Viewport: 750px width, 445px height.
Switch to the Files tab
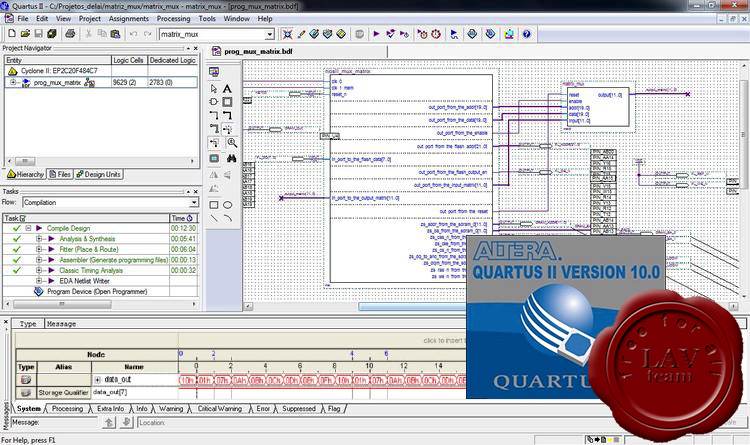pos(59,174)
